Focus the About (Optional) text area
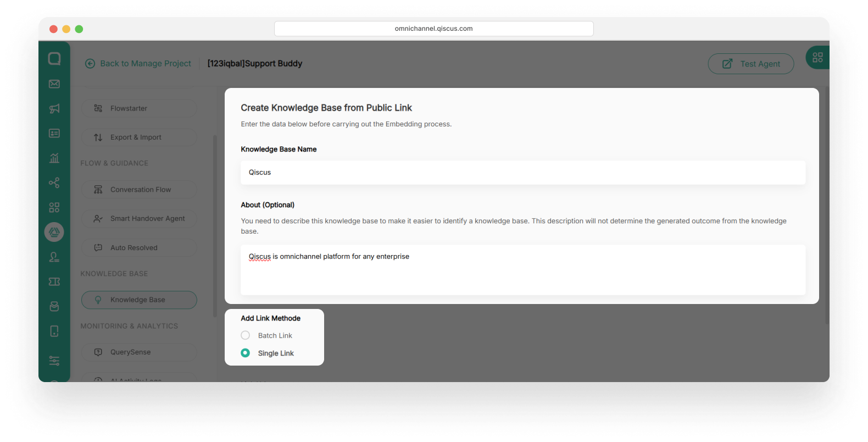This screenshot has height=442, width=868. point(523,270)
